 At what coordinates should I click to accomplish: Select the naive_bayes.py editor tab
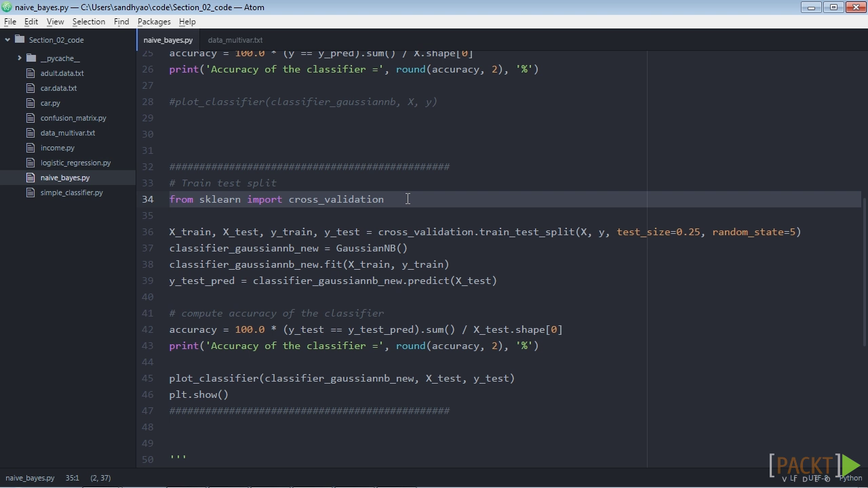point(168,40)
